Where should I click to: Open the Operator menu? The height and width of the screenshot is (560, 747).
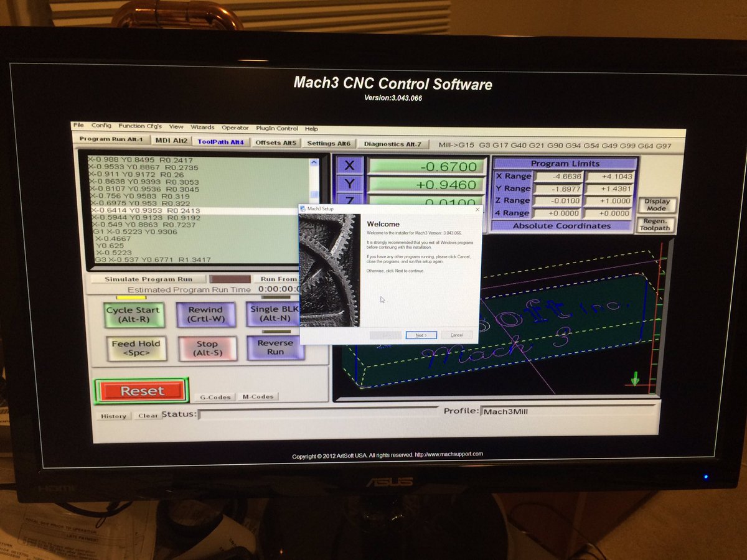pos(235,128)
